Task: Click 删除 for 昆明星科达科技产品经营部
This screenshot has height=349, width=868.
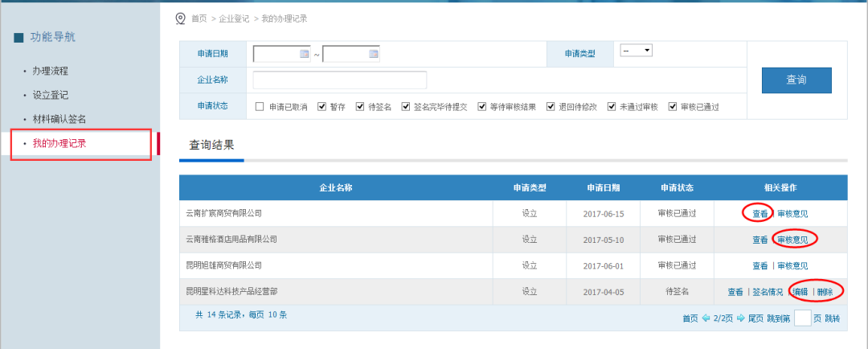Action: tap(825, 292)
